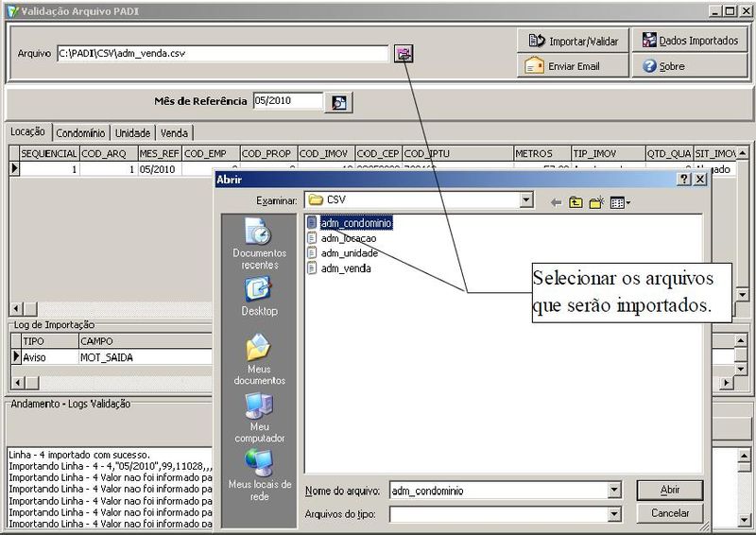Viewport: 756px width, 535px height.
Task: Open the view menu icon in dialog
Action: (x=620, y=201)
